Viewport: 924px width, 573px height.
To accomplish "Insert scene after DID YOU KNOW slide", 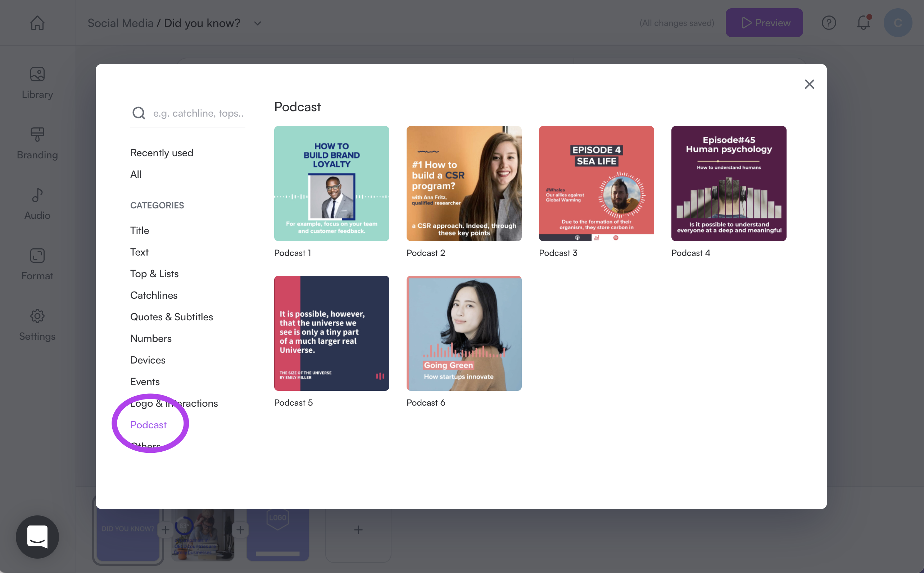I will pyautogui.click(x=165, y=529).
